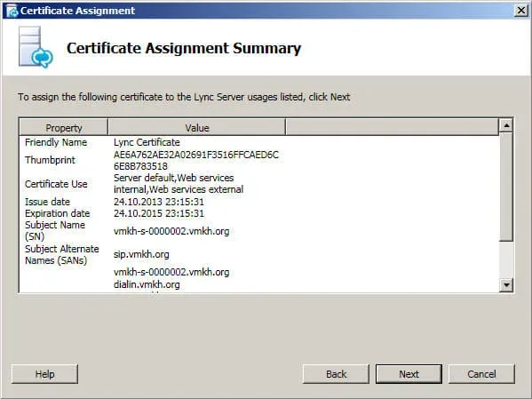Select thumbprint value AE6A762AE32A02691F3516FFCAED6C
The image size is (532, 399).
pos(196,155)
